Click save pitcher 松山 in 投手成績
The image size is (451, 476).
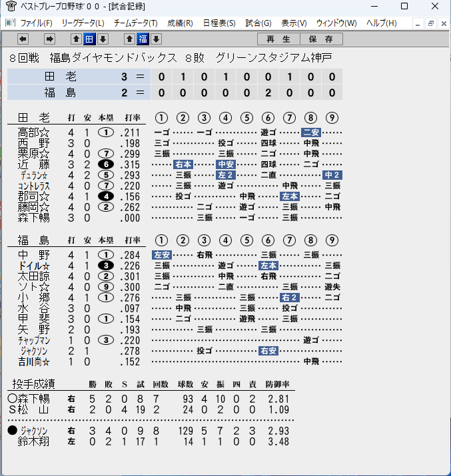click(33, 409)
